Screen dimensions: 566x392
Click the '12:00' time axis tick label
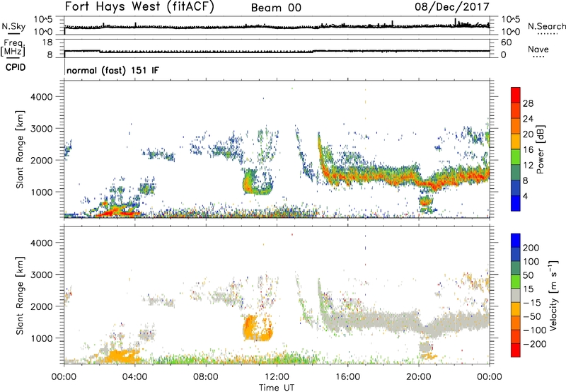point(277,377)
